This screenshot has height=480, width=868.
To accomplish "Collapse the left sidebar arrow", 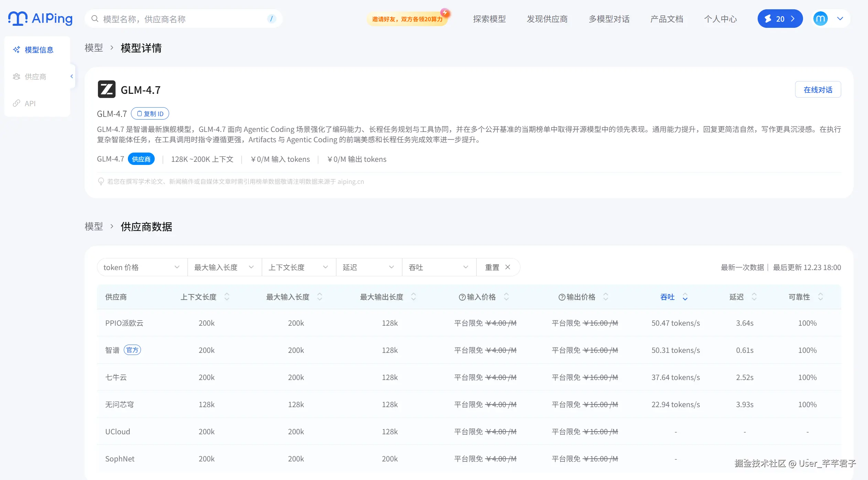I will click(x=72, y=76).
